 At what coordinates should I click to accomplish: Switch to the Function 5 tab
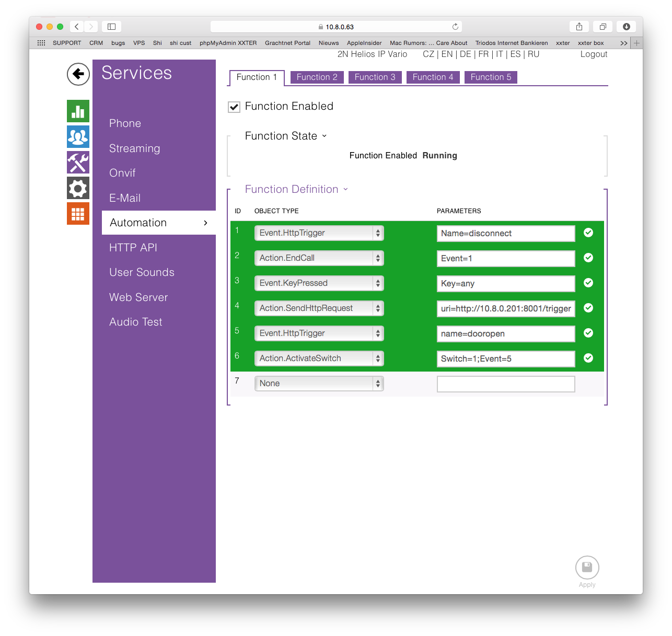click(x=491, y=77)
